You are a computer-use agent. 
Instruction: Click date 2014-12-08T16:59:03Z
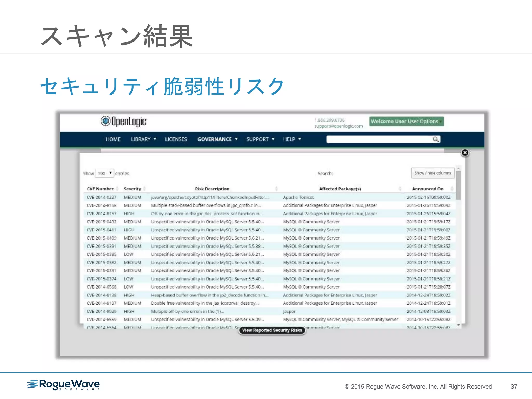429,311
